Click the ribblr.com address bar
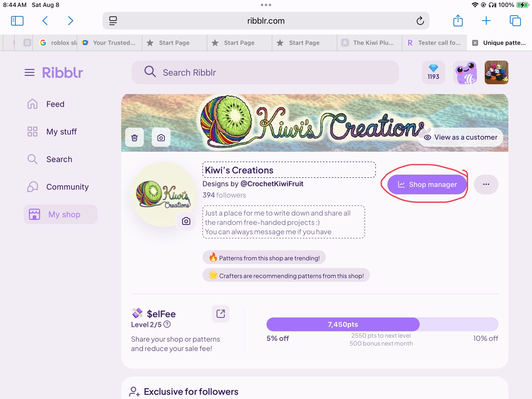This screenshot has width=532, height=399. [266, 21]
